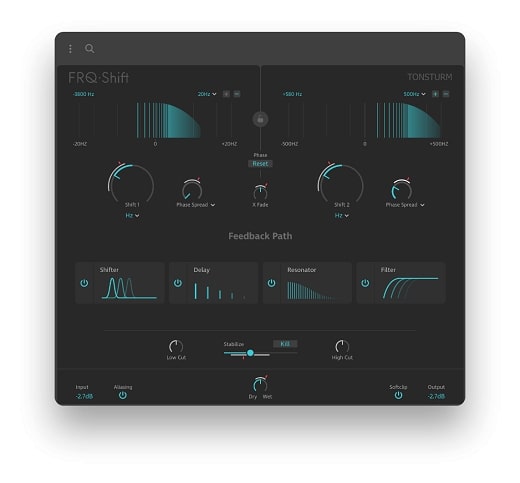
Task: Click the High Cut knob
Action: click(342, 347)
